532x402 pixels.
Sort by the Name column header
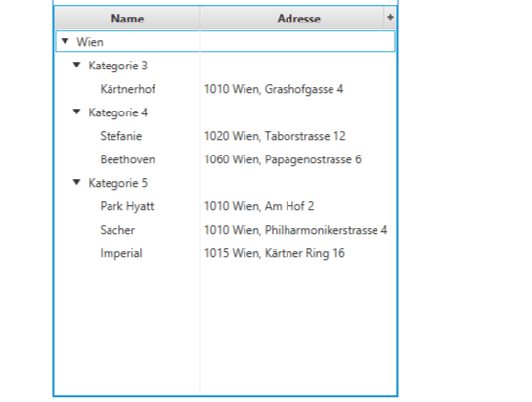tap(127, 19)
